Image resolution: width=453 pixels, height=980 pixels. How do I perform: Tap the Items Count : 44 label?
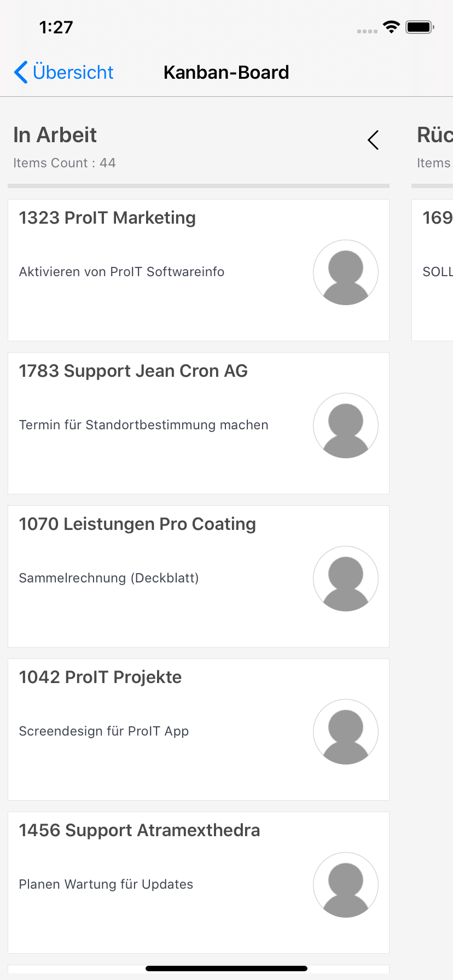click(65, 163)
